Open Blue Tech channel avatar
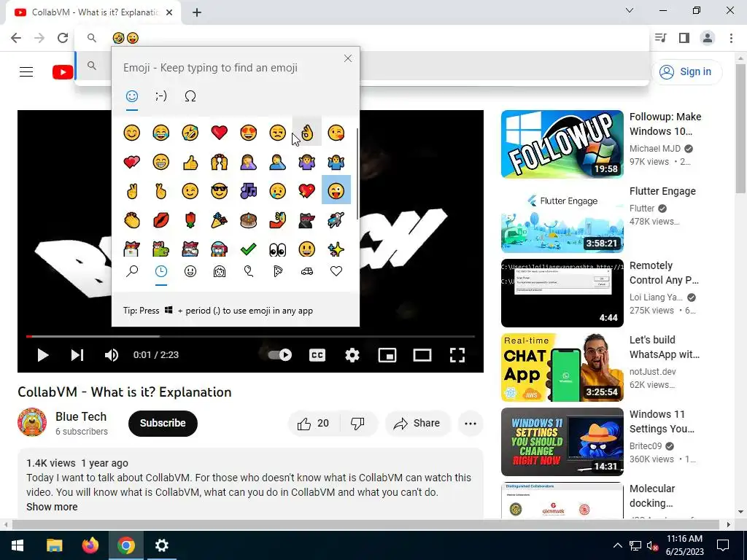747x560 pixels. [x=32, y=422]
